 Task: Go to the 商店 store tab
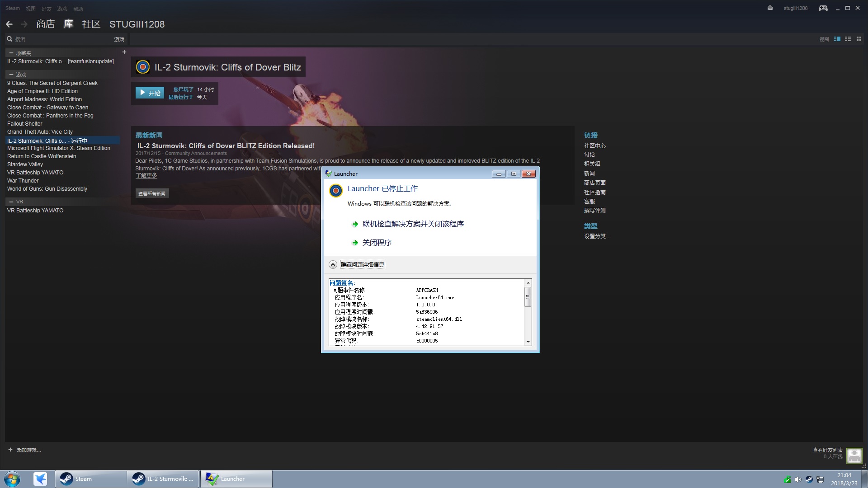45,24
